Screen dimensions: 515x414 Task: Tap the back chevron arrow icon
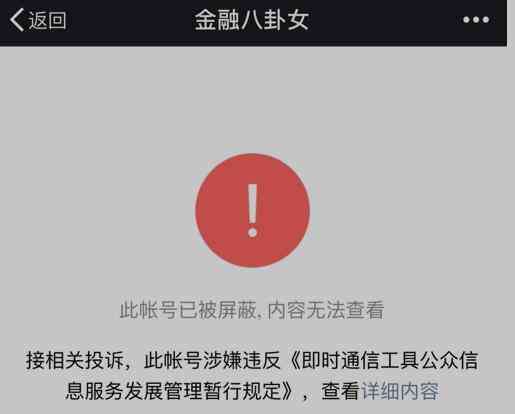tap(17, 20)
